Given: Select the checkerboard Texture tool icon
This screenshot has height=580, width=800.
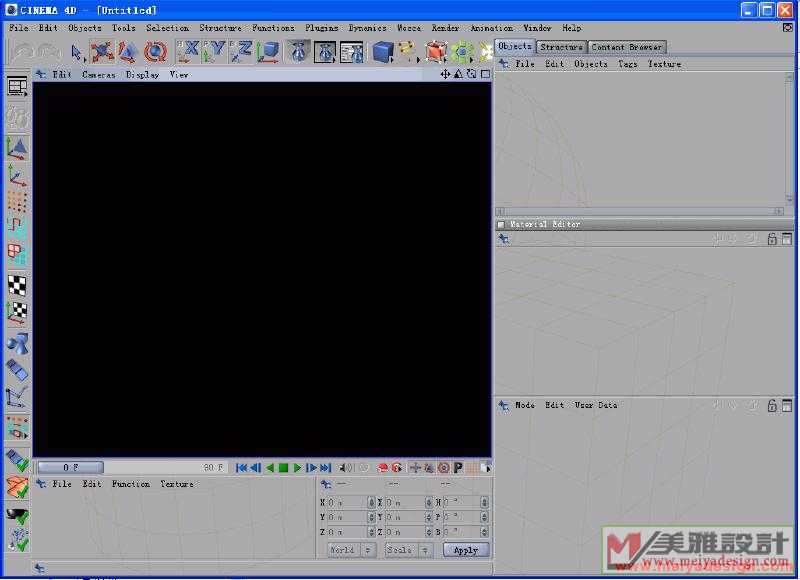Looking at the screenshot, I should pyautogui.click(x=17, y=285).
